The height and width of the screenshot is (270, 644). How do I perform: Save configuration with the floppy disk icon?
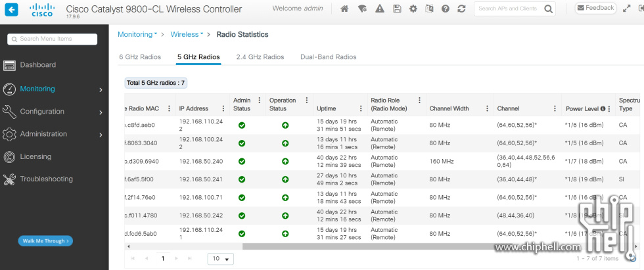[x=397, y=9]
